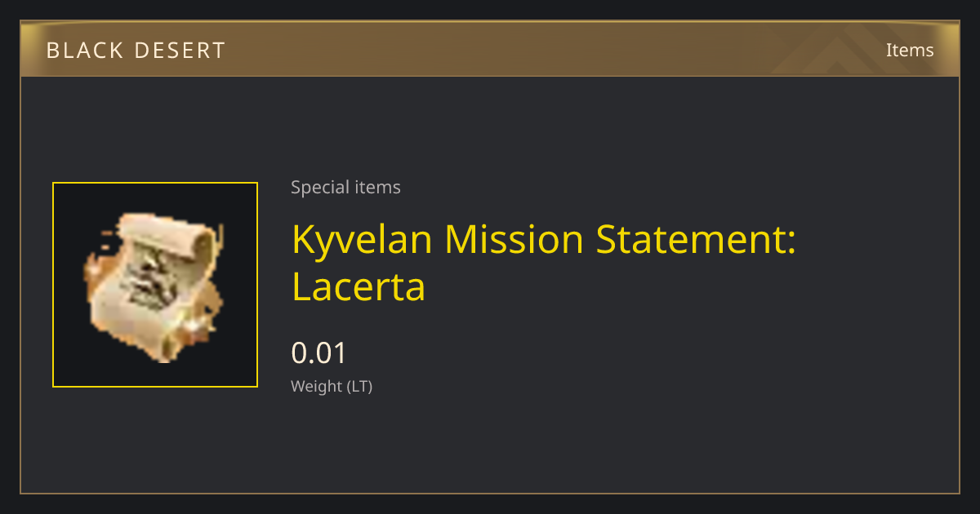Click the word Kyvelan in the title
980x514 pixels.
click(363, 241)
